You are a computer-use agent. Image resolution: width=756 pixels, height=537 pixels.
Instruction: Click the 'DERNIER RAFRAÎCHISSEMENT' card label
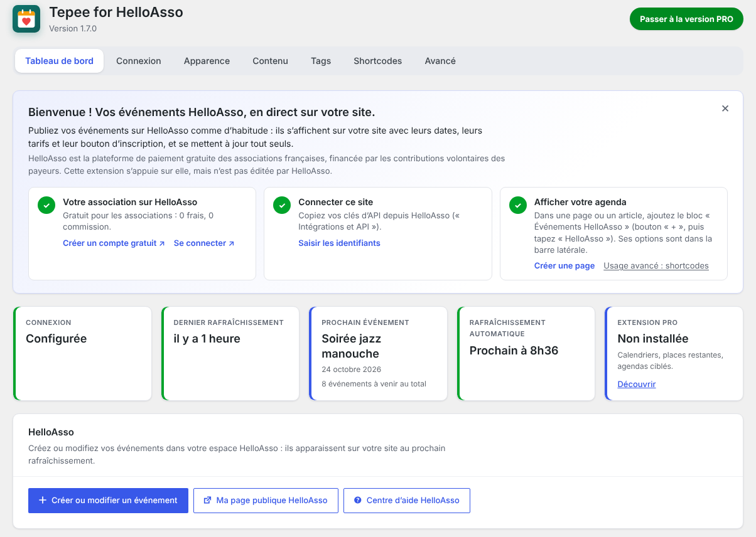[x=229, y=322]
